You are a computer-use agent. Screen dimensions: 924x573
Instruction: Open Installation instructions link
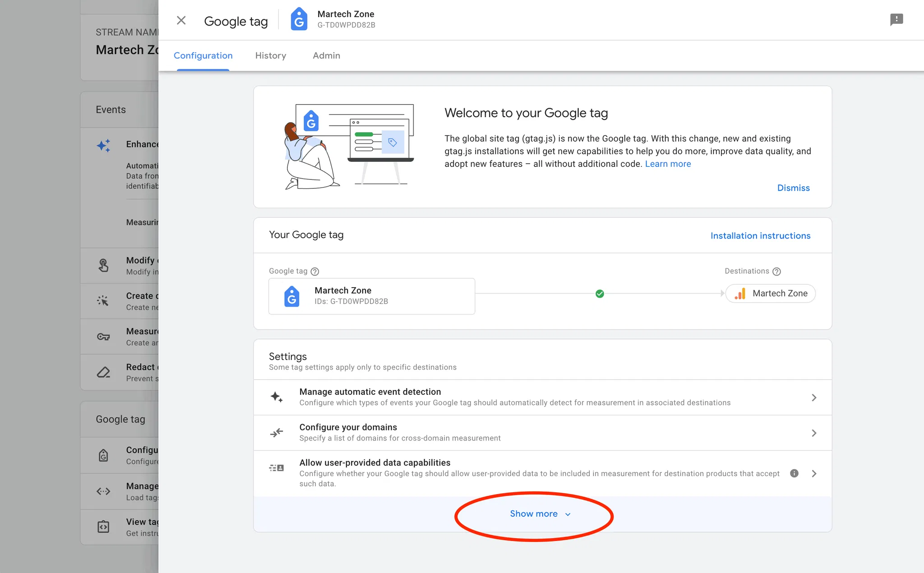760,236
